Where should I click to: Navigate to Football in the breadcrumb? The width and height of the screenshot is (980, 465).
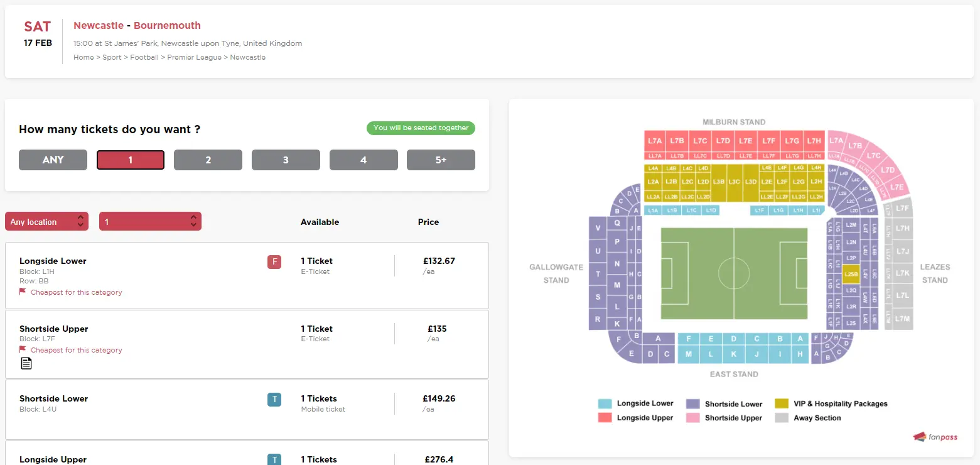point(144,57)
